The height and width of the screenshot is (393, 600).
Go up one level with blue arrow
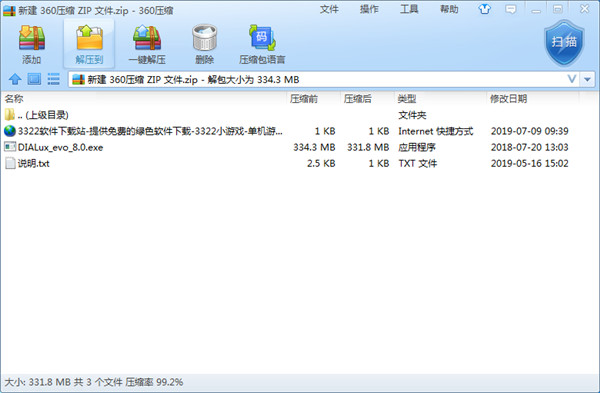(x=15, y=79)
